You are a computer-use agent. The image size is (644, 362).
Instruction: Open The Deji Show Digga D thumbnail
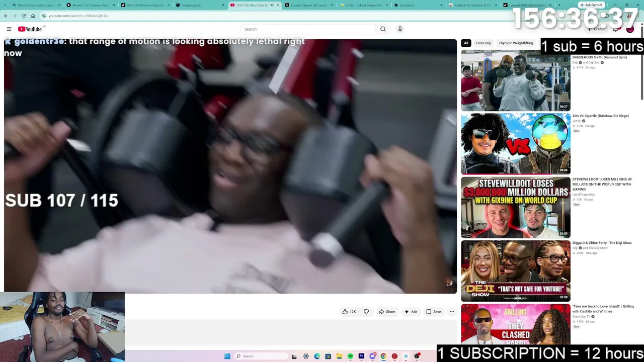tap(516, 271)
